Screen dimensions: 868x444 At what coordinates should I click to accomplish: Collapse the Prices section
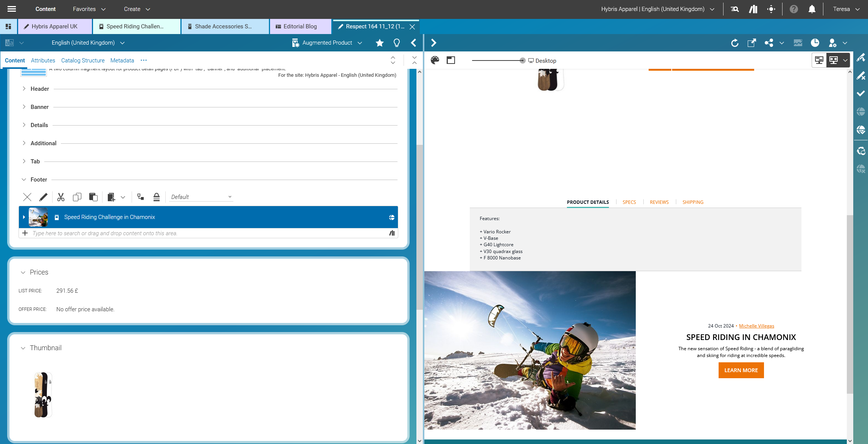[23, 272]
